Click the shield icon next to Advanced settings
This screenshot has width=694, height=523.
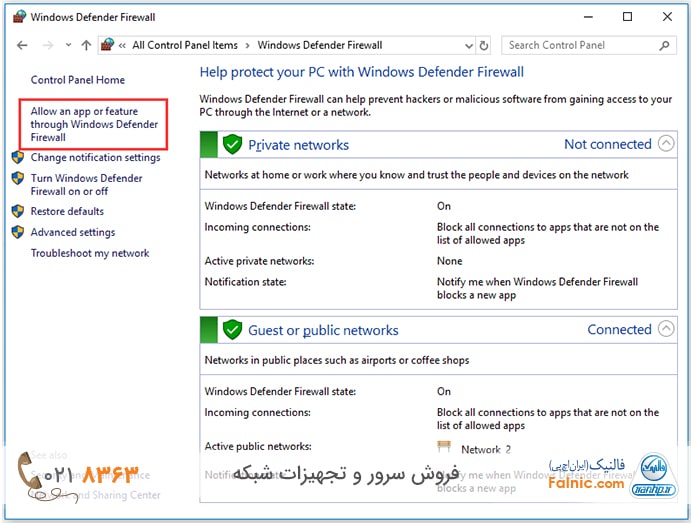click(18, 232)
